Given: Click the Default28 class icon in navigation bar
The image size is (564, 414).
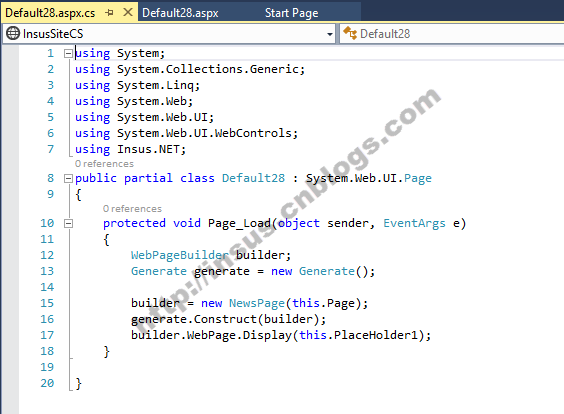Looking at the screenshot, I should (350, 33).
